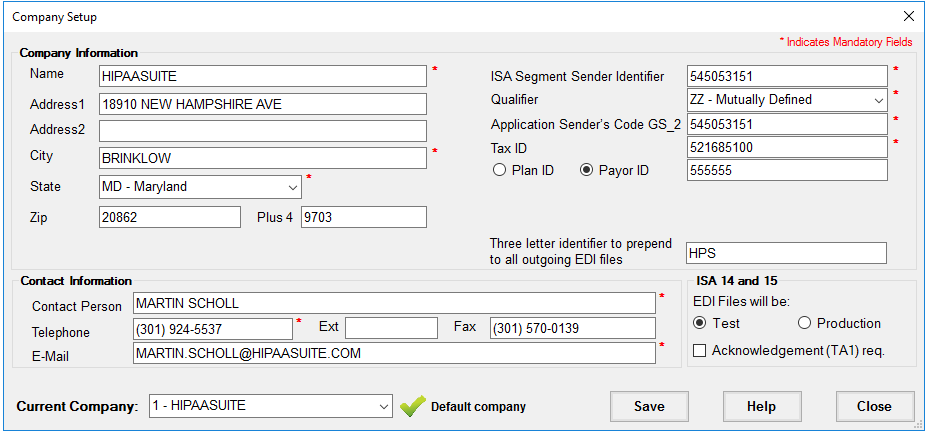Click the ISA Segment Sender Identifier field
The height and width of the screenshot is (436, 929).
coord(787,76)
